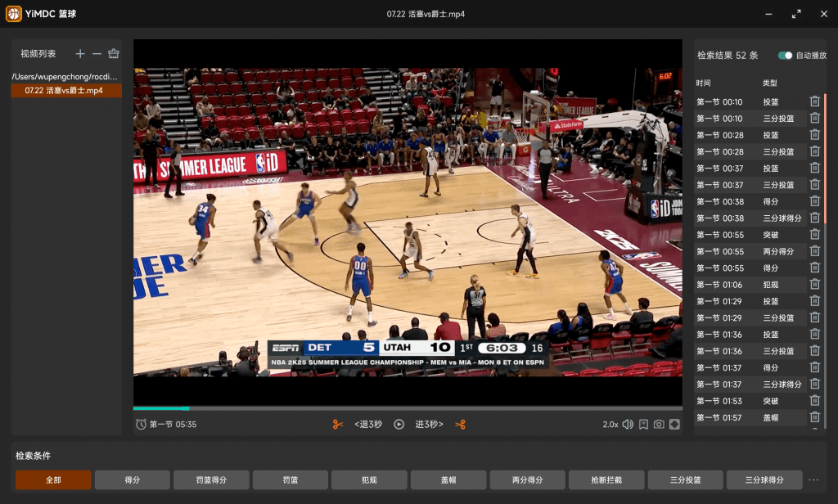Set clip end with right scissors icon
The image size is (838, 504).
[x=460, y=425]
